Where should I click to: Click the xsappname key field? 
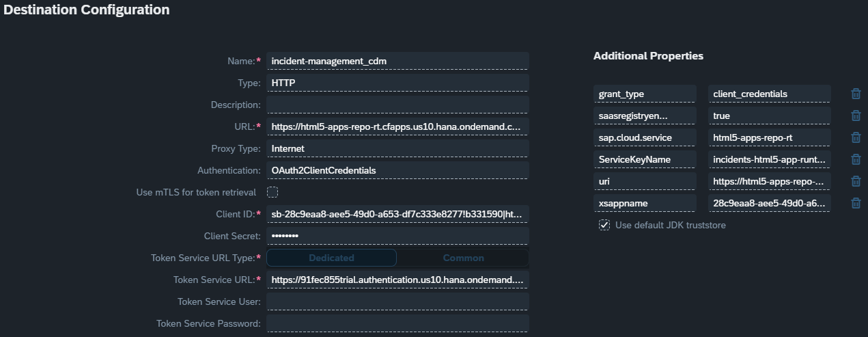coord(645,203)
